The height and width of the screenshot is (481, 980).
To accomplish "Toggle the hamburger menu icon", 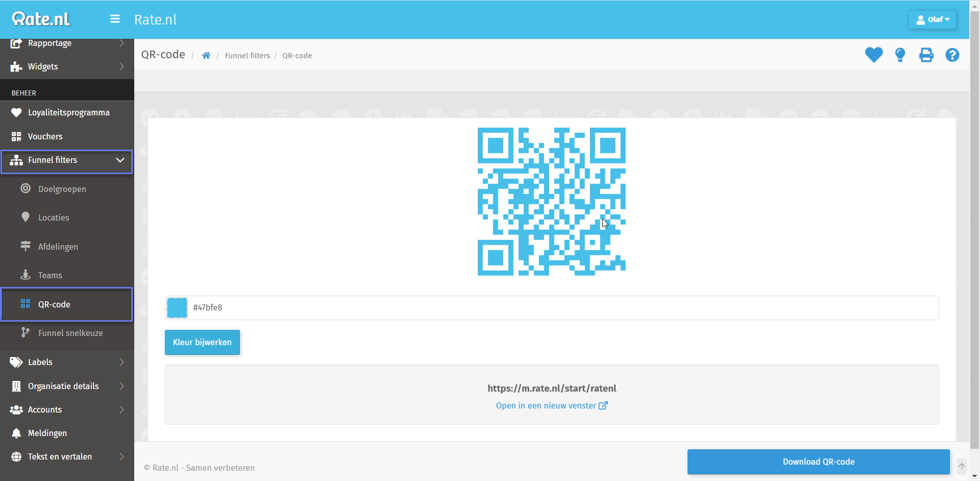I will pyautogui.click(x=115, y=19).
